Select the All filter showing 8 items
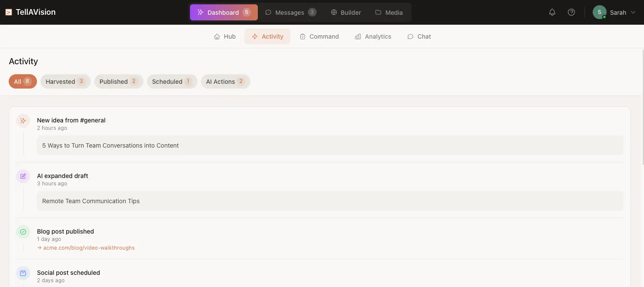 click(23, 81)
